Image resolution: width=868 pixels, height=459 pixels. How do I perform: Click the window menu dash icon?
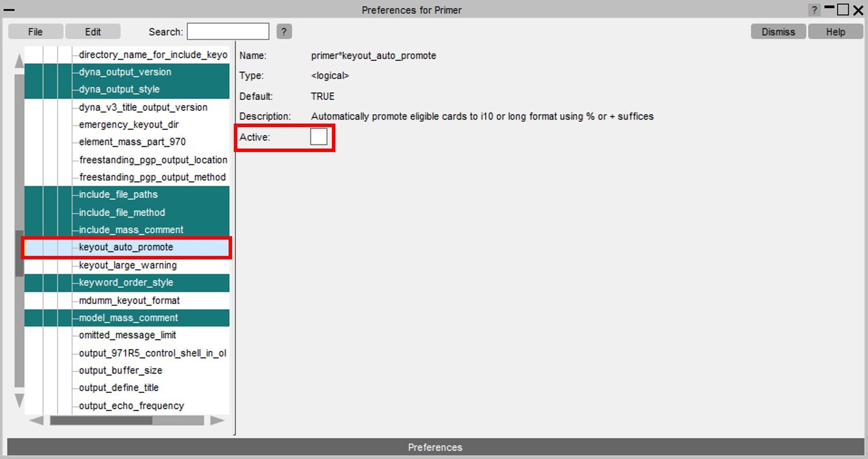click(9, 10)
